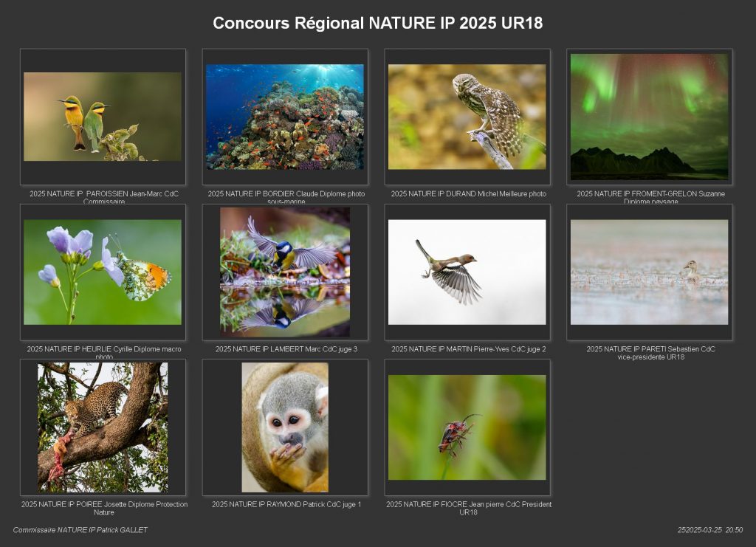Click the owl perched on branch photo
This screenshot has height=547, width=756.
(x=467, y=117)
